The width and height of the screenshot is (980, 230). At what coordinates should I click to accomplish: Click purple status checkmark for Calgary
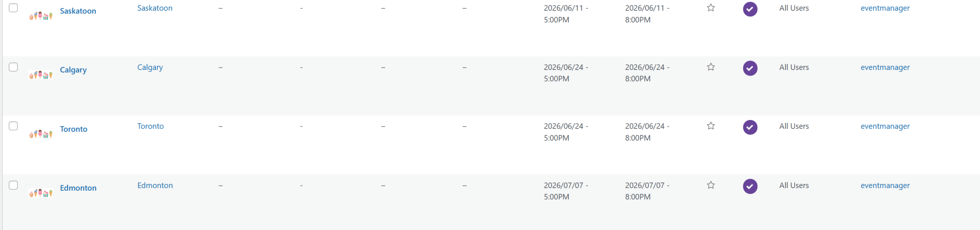pyautogui.click(x=750, y=68)
